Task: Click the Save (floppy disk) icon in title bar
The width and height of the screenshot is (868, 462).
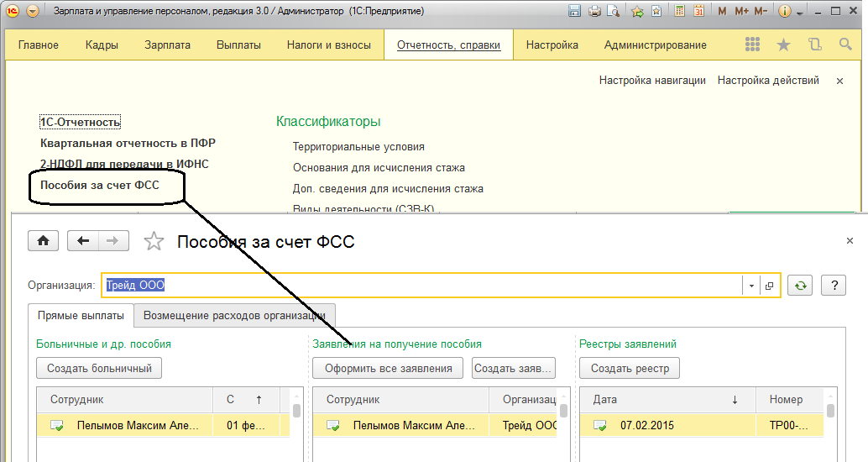Action: [x=574, y=11]
